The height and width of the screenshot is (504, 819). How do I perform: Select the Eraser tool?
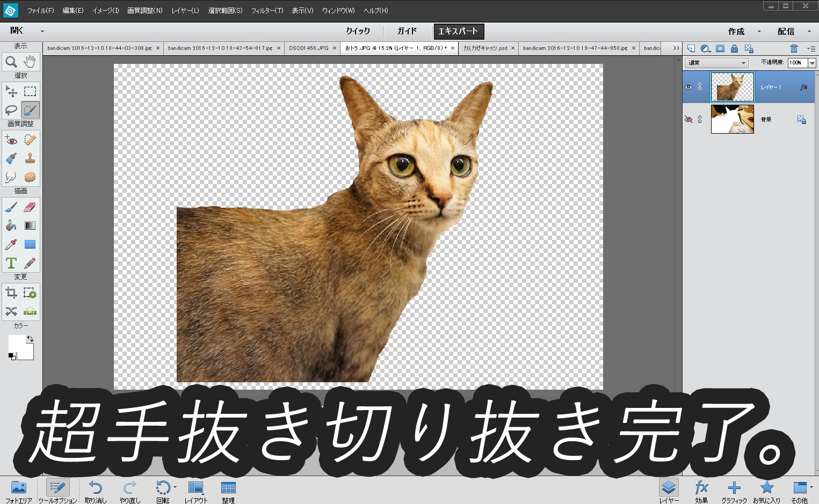point(30,207)
